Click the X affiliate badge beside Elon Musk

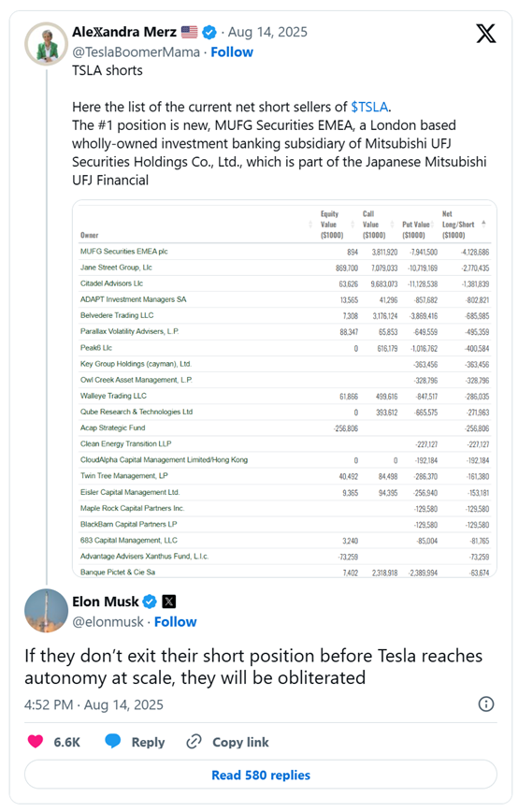[x=168, y=602]
